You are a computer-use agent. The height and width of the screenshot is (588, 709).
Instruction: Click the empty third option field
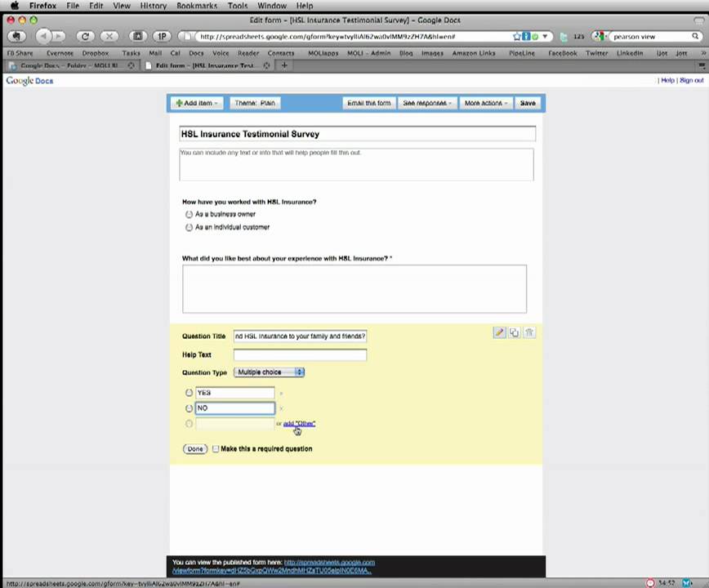pos(234,424)
